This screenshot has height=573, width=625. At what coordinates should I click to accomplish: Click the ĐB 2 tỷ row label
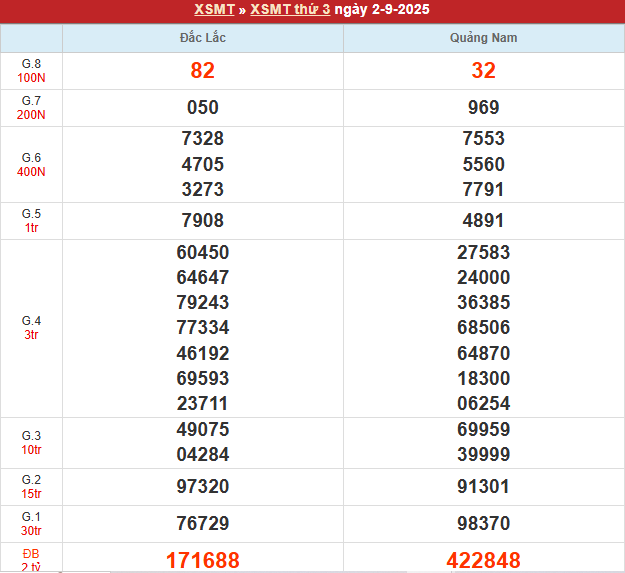tap(31, 559)
